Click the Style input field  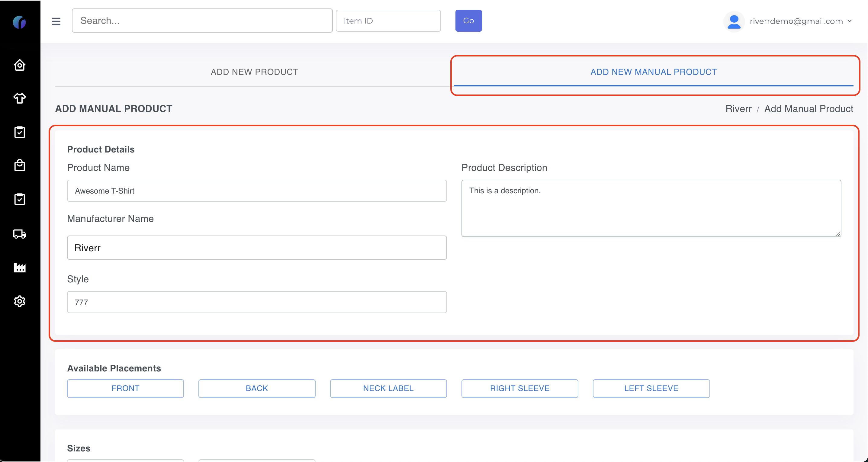point(257,302)
